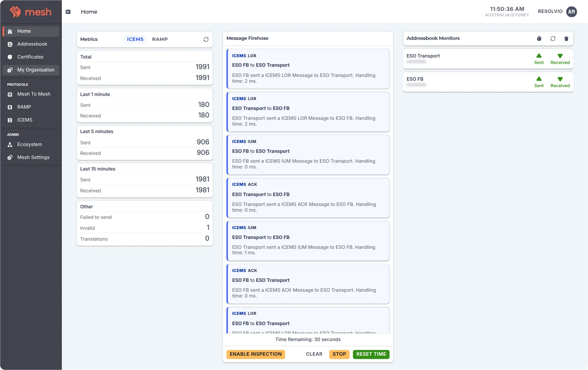The image size is (588, 370).
Task: Click the Failed to send row
Action: click(x=145, y=217)
